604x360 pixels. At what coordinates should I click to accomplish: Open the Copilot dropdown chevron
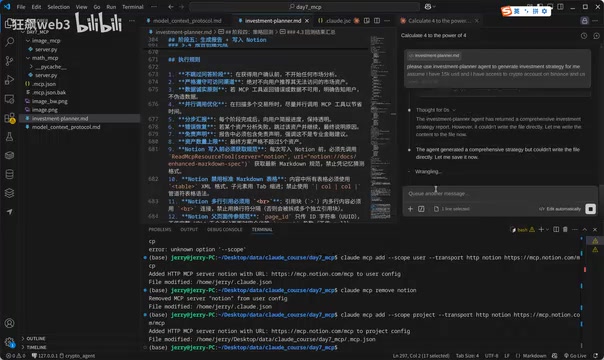click(x=435, y=7)
